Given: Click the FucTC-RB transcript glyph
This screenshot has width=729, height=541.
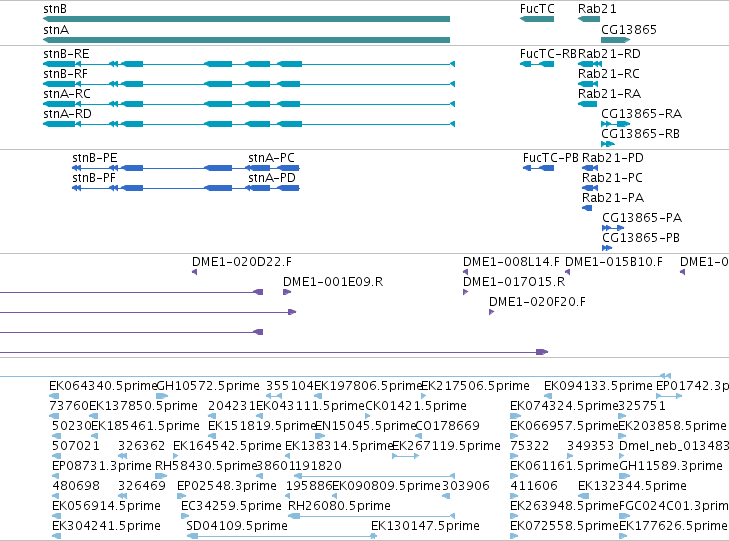Looking at the screenshot, I should pos(537,64).
